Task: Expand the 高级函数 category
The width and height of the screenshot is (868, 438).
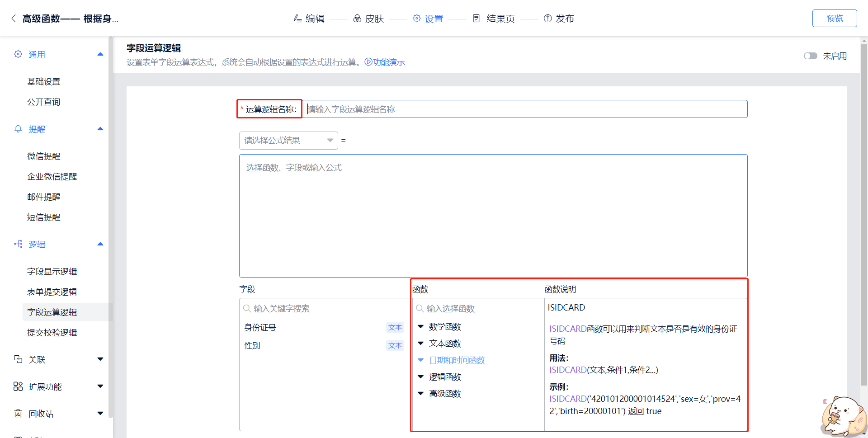Action: pos(445,394)
